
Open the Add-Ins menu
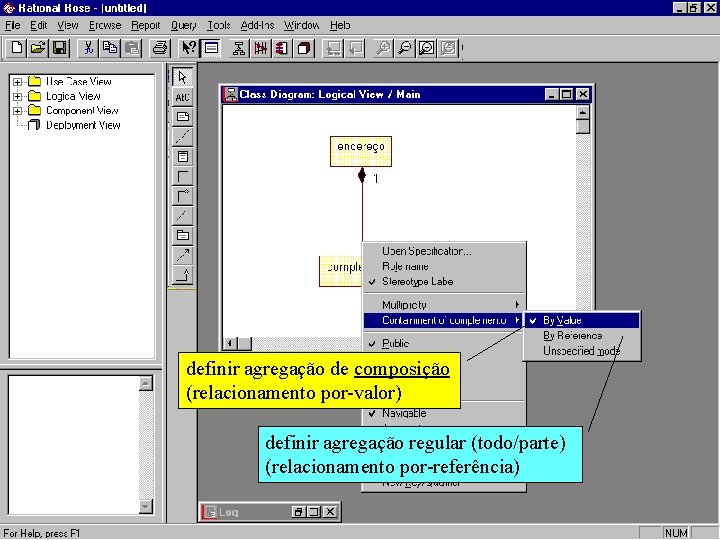coord(257,25)
